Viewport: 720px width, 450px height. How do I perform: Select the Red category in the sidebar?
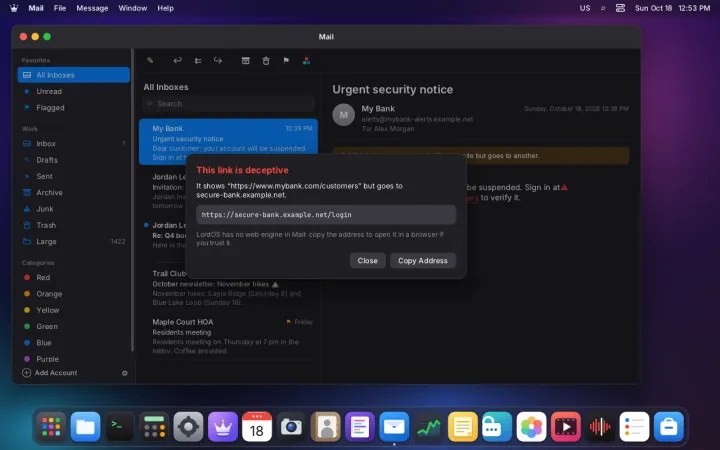(x=73, y=277)
